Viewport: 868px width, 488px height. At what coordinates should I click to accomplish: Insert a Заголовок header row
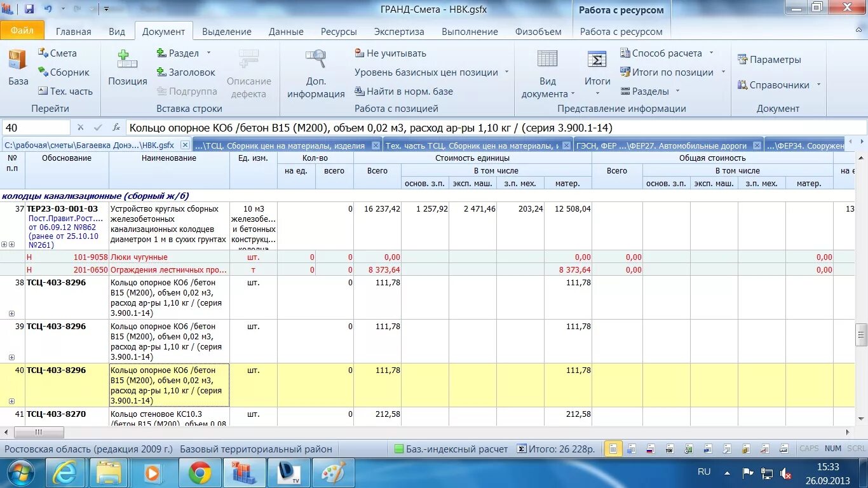(x=186, y=72)
